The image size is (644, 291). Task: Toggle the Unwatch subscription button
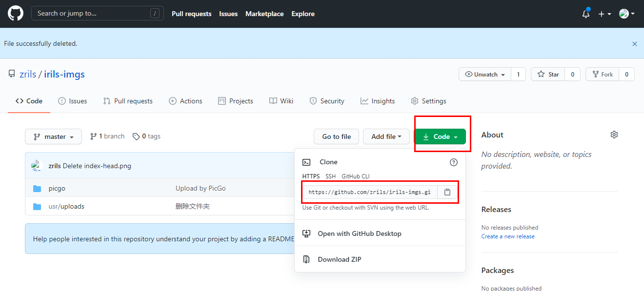[x=484, y=75]
